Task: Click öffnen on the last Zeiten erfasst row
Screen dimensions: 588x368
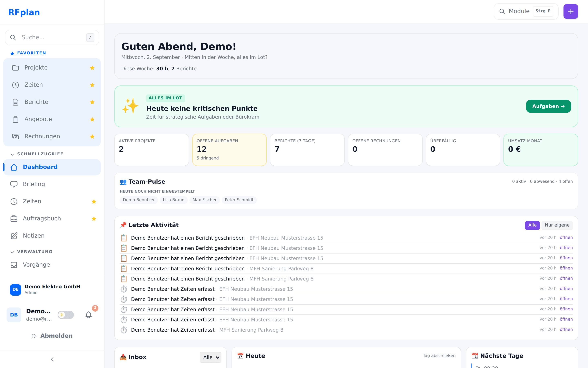Action: coord(566,330)
